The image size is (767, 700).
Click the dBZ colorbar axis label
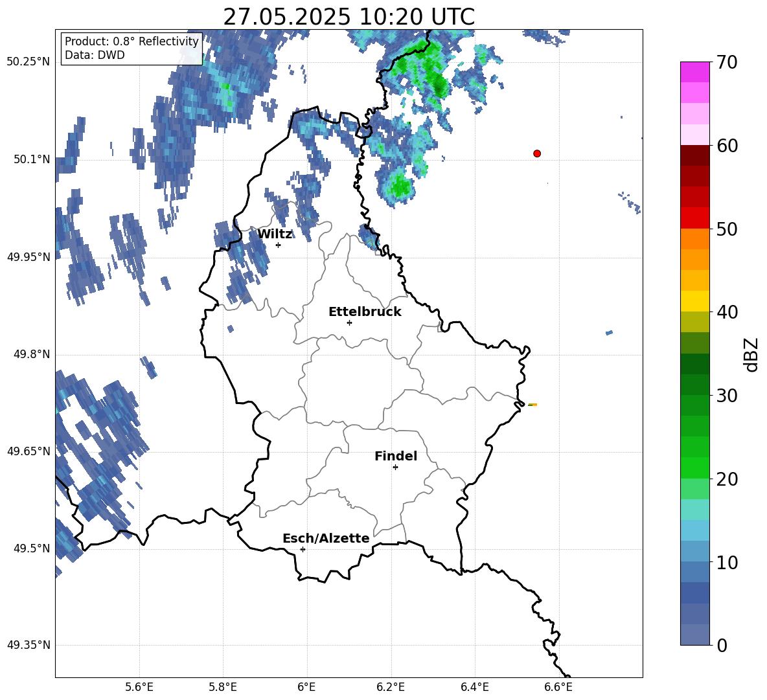pos(751,354)
